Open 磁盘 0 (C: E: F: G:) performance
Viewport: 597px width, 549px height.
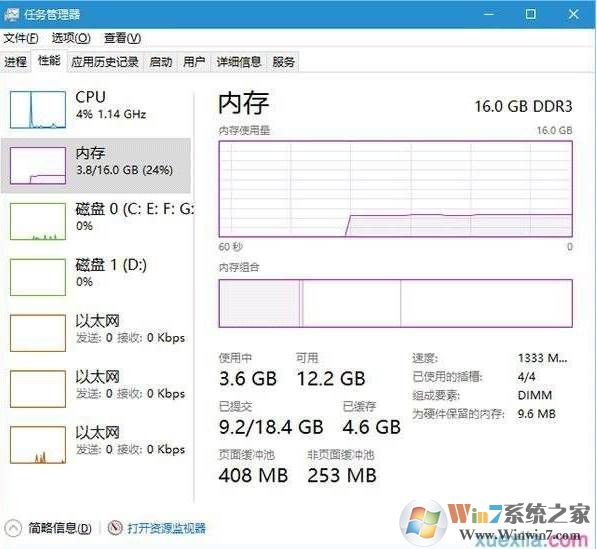point(96,221)
